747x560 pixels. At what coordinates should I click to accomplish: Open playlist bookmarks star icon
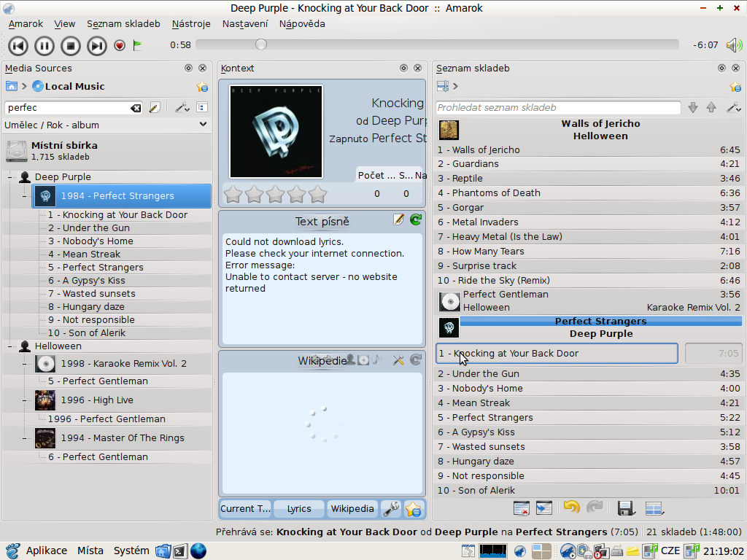click(735, 87)
